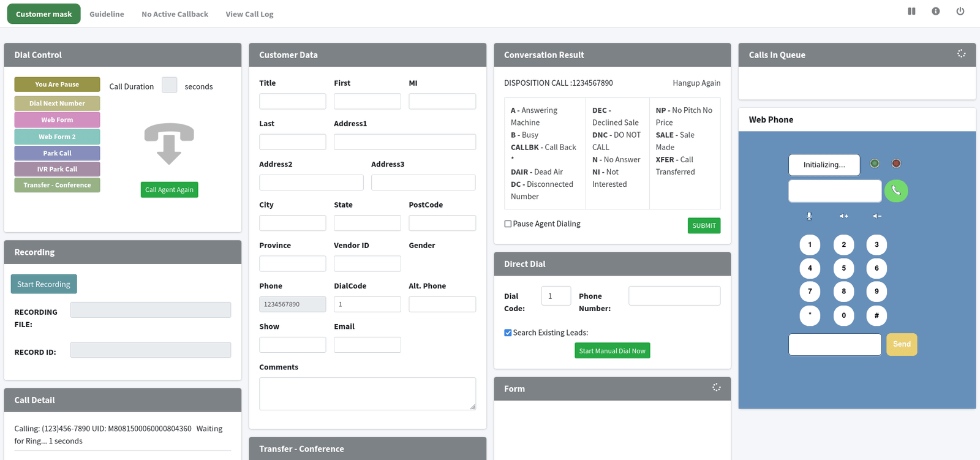Mute the Web Phone microphone
The height and width of the screenshot is (460, 980).
click(x=809, y=216)
